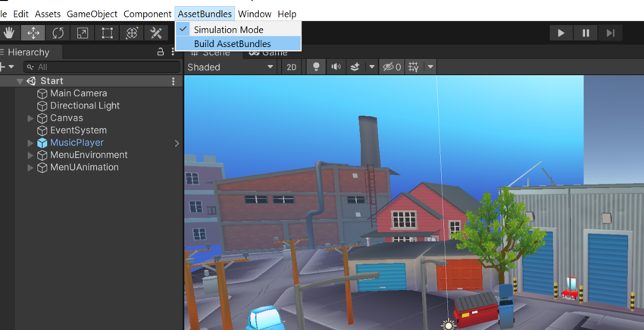Select the combined Transform tool

(x=132, y=33)
